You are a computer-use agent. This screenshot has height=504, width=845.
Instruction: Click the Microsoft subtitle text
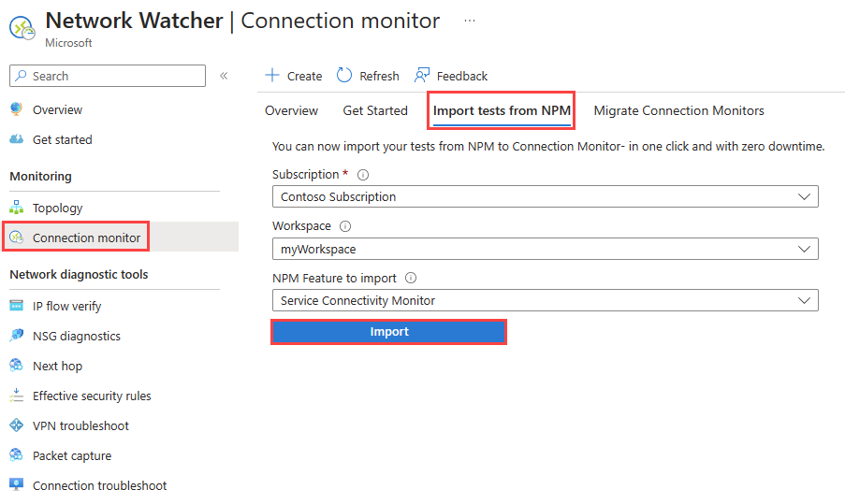[x=68, y=43]
